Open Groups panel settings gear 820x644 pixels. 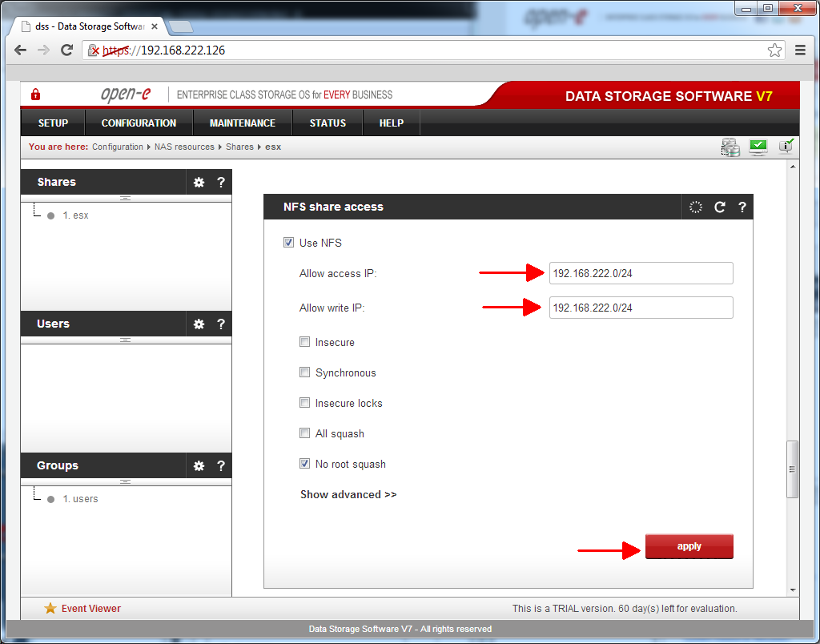199,465
